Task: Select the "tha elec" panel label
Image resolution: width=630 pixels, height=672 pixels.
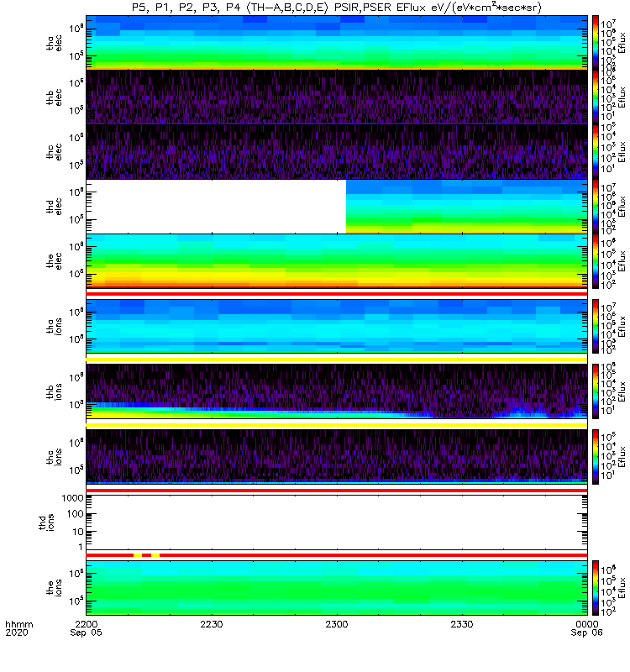Action: [x=55, y=43]
